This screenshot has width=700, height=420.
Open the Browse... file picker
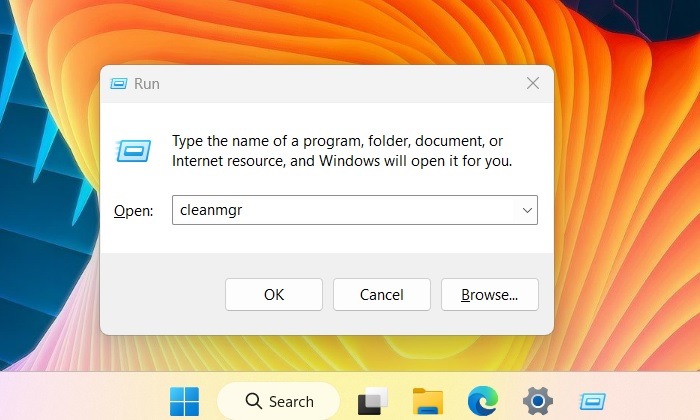tap(490, 295)
